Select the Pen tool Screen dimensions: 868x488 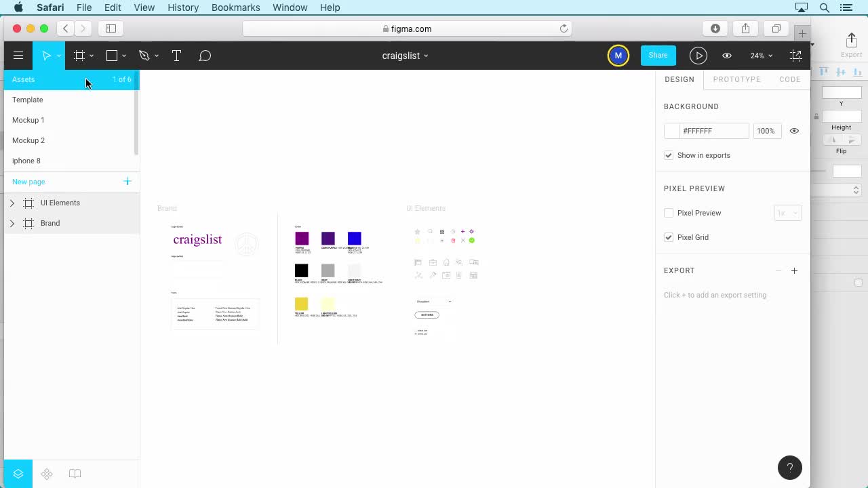[144, 56]
